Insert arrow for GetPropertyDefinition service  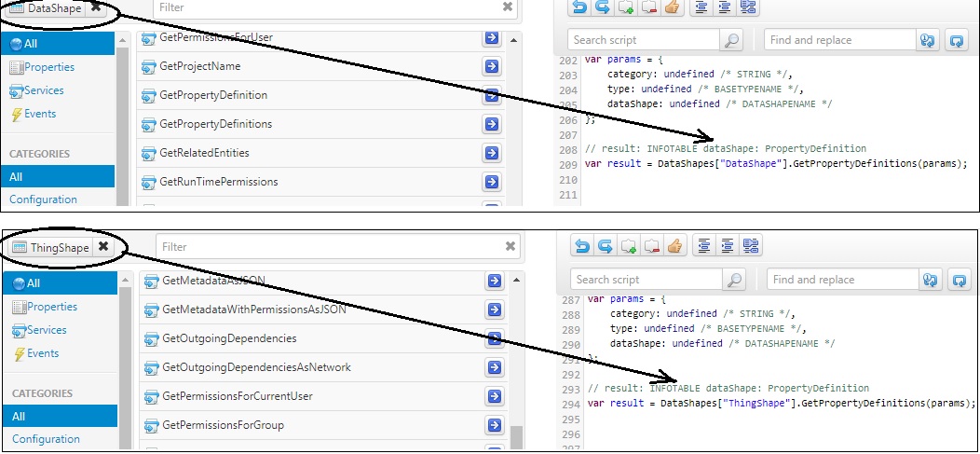click(492, 94)
